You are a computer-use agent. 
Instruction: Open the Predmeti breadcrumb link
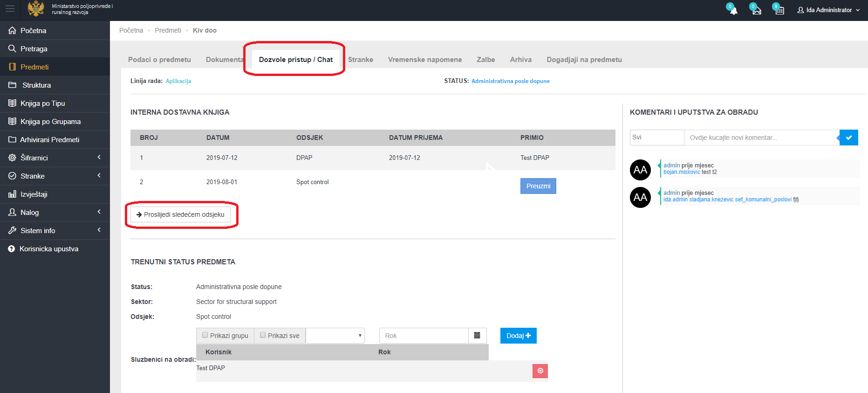point(168,30)
